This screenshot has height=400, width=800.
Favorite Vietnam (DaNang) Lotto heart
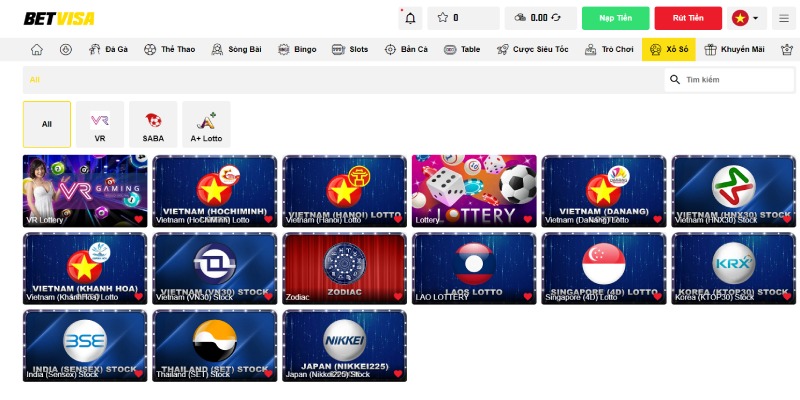click(x=657, y=219)
